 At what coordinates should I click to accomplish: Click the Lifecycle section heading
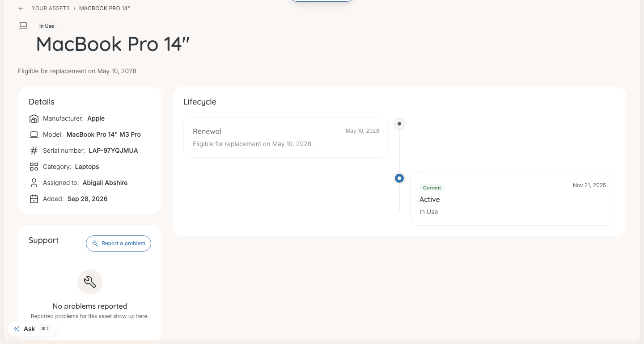[x=200, y=102]
